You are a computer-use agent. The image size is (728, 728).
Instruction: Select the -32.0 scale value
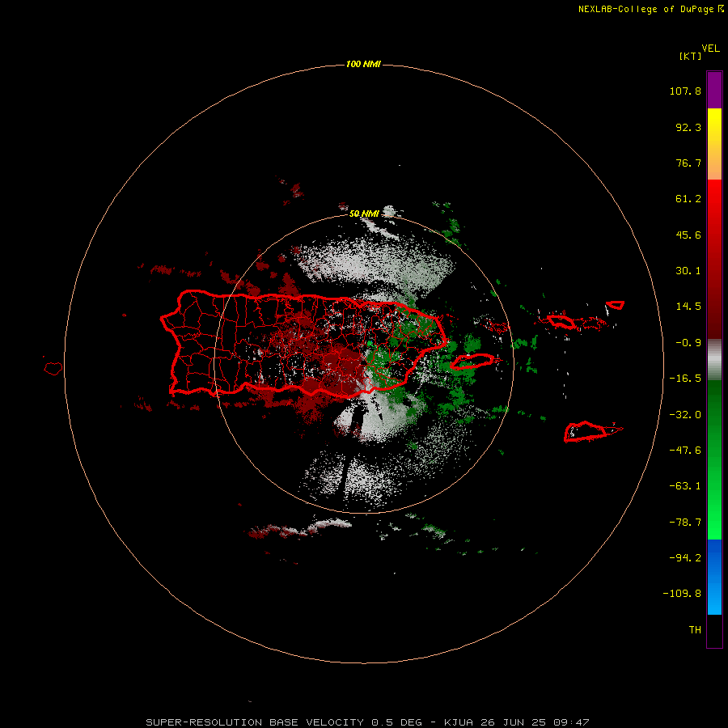(685, 415)
